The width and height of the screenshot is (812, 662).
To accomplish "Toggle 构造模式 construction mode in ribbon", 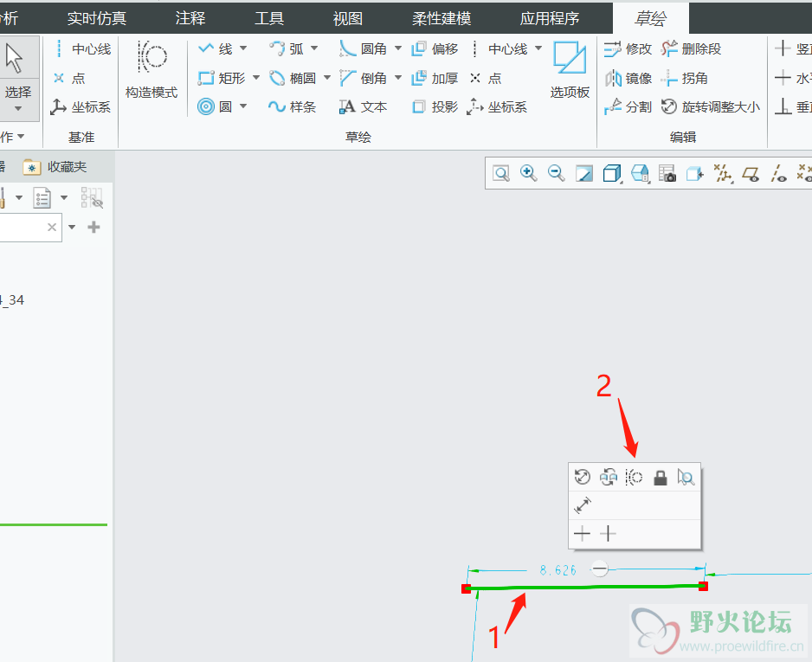I will coord(151,70).
